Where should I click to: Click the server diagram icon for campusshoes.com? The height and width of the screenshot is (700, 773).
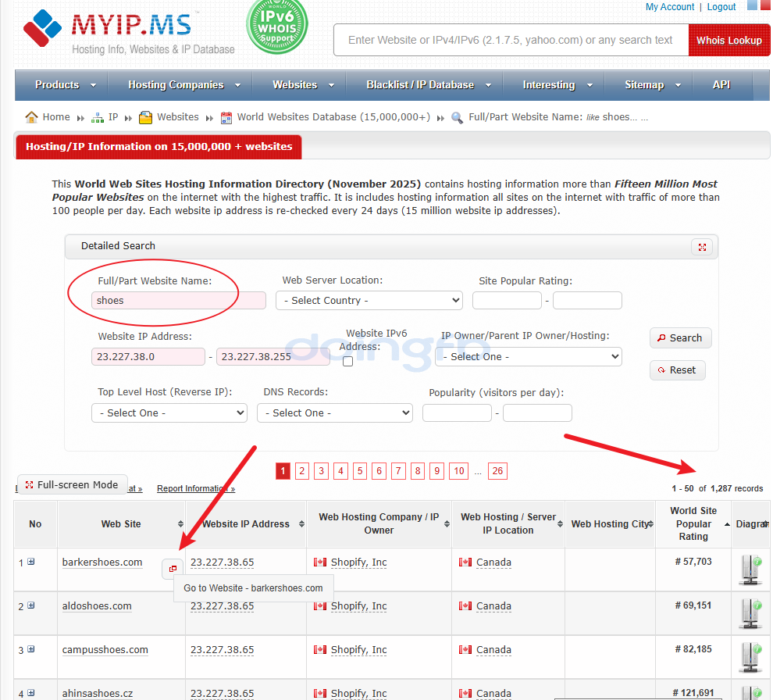750,656
